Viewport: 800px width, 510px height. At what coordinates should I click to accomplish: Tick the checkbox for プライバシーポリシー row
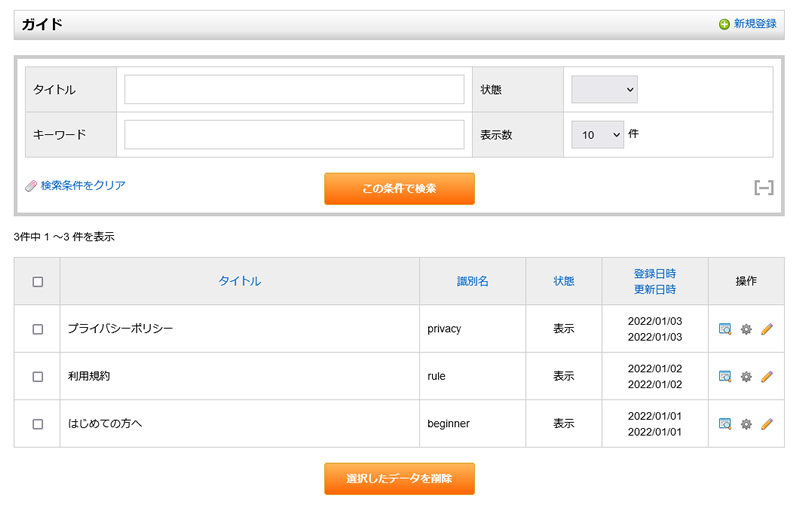pyautogui.click(x=38, y=329)
